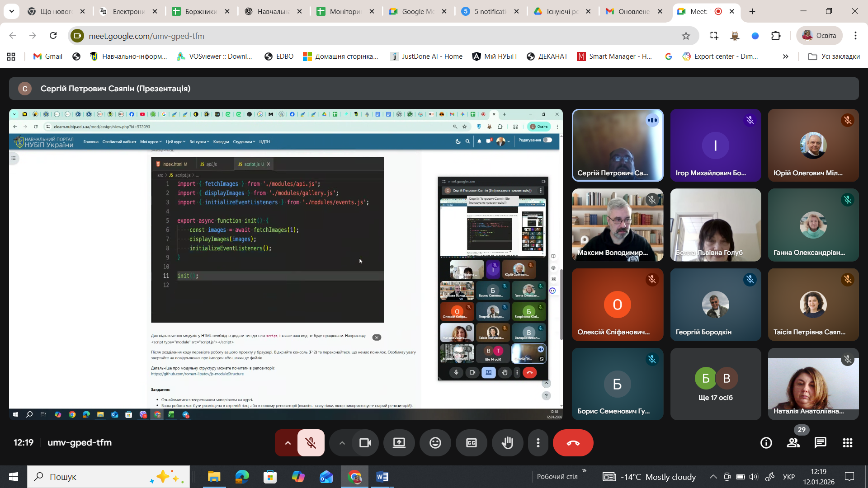
Task: Open meeting details info icon
Action: (766, 443)
